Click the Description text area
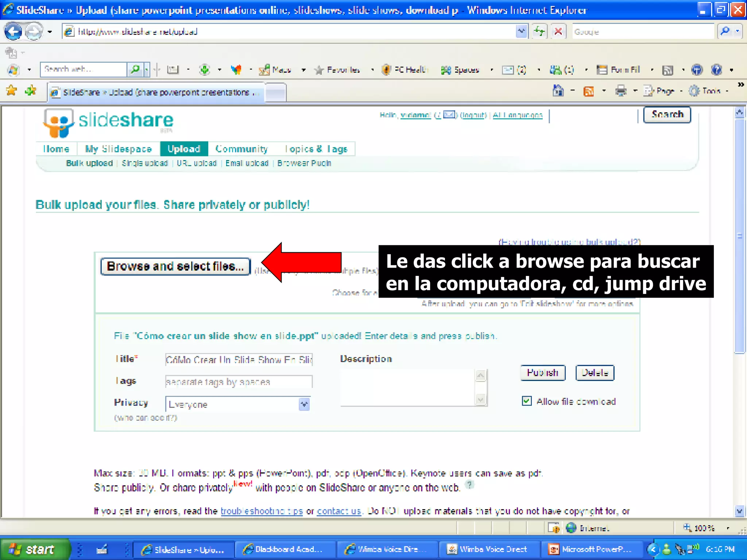 click(x=408, y=388)
